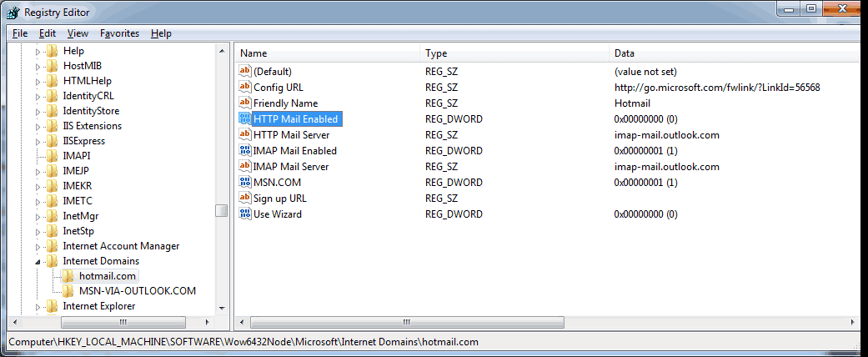Click the registry path in the status bar
868x357 pixels.
[x=243, y=342]
